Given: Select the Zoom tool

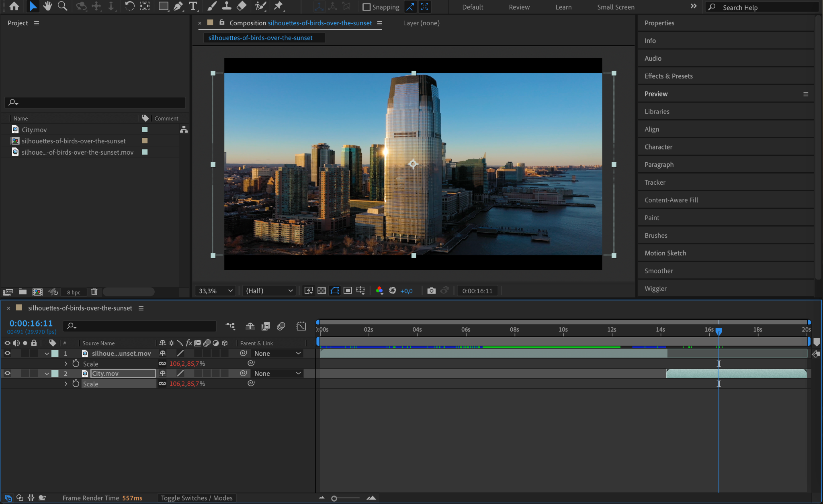Looking at the screenshot, I should click(x=62, y=6).
